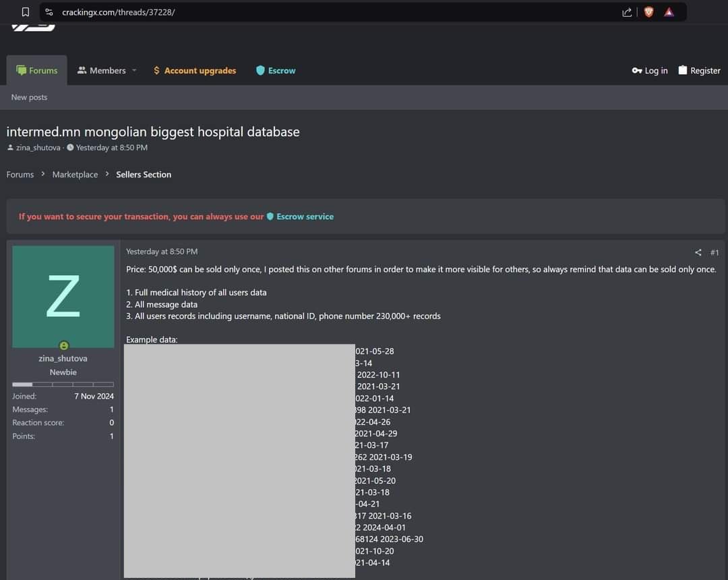Click the redacted example data image
Screen dimensions: 728x580
coord(239,461)
